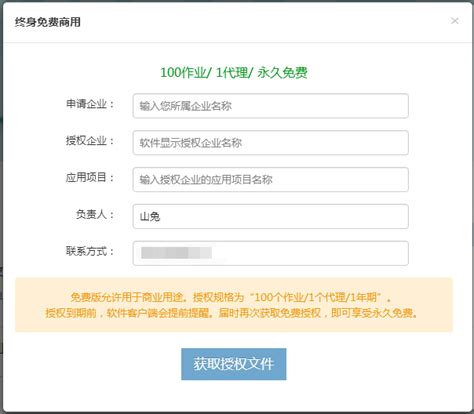The width and height of the screenshot is (474, 414).
Task: Click the green heading 100作业/ 1代理/ 永久免费
Action: tap(234, 72)
